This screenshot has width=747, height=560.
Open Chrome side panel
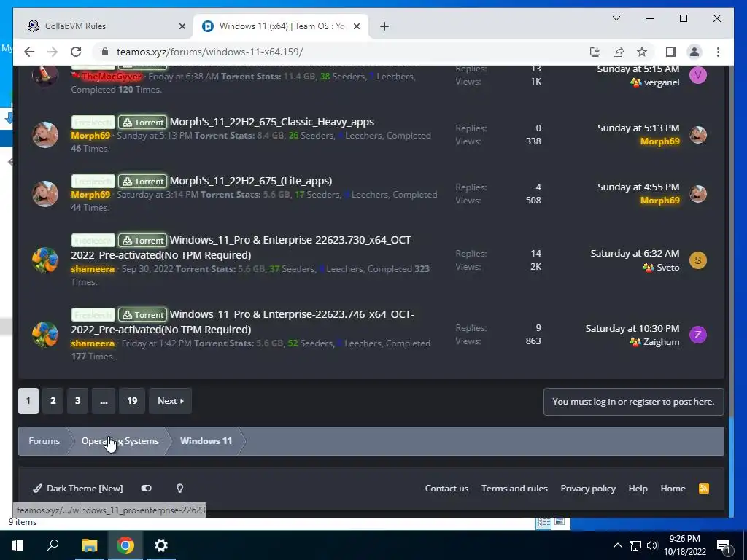671,52
